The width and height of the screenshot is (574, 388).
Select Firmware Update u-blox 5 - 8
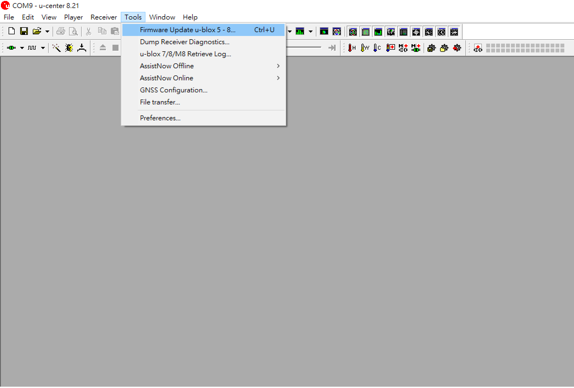(x=204, y=30)
